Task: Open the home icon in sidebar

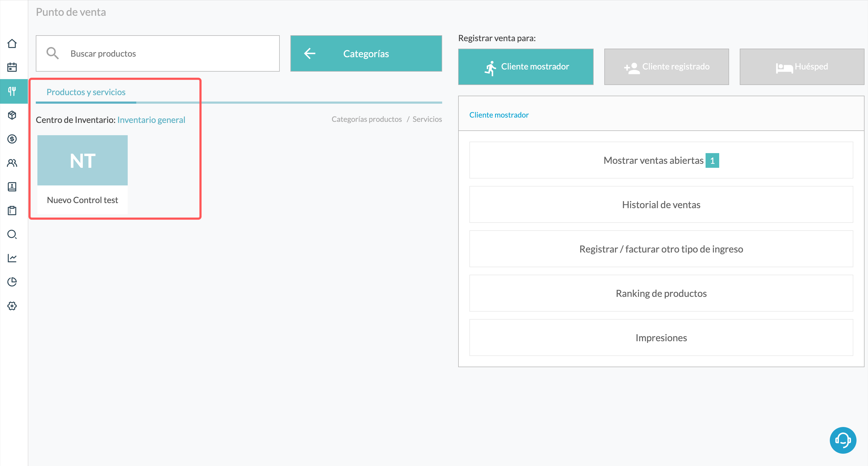Action: pyautogui.click(x=12, y=44)
